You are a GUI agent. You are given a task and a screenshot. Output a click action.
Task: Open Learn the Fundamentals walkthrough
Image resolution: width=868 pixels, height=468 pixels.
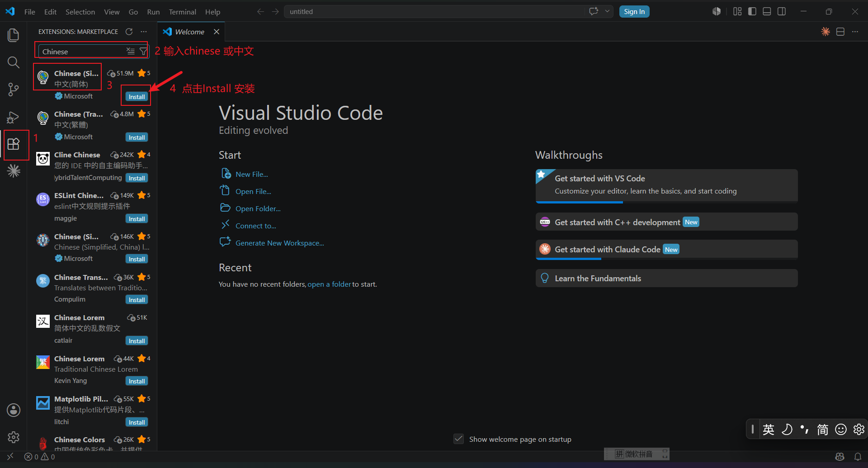666,279
